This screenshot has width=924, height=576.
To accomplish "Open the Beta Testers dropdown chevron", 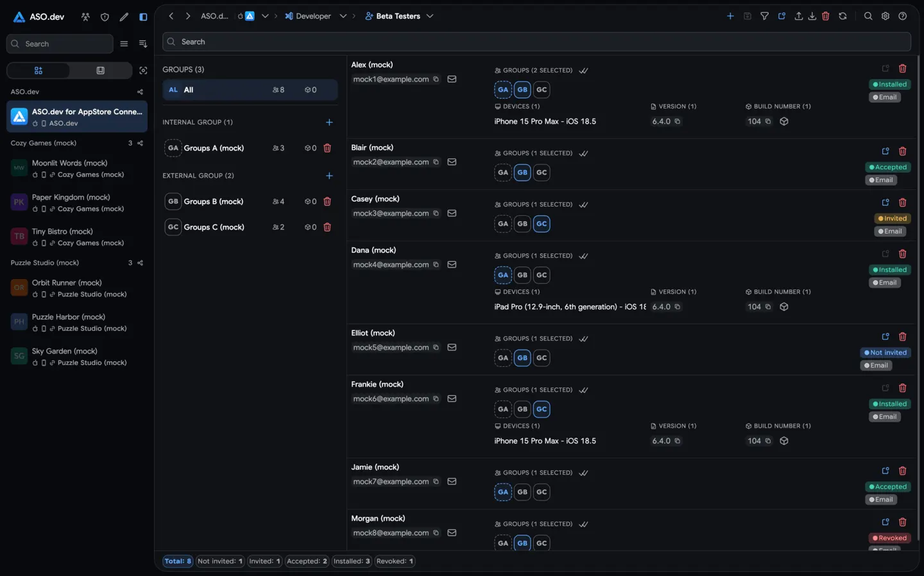I will tap(430, 16).
